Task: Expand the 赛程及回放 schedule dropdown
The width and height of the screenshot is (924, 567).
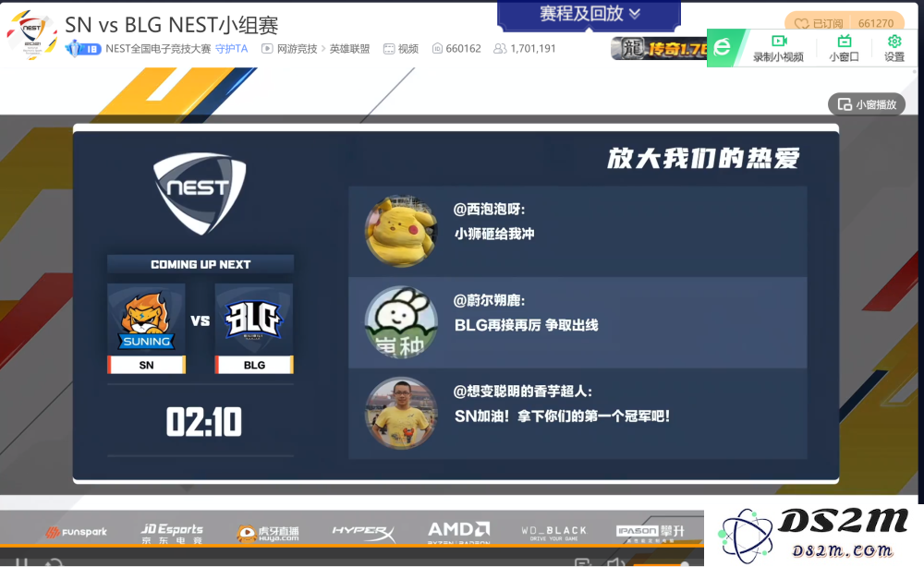Action: tap(590, 14)
